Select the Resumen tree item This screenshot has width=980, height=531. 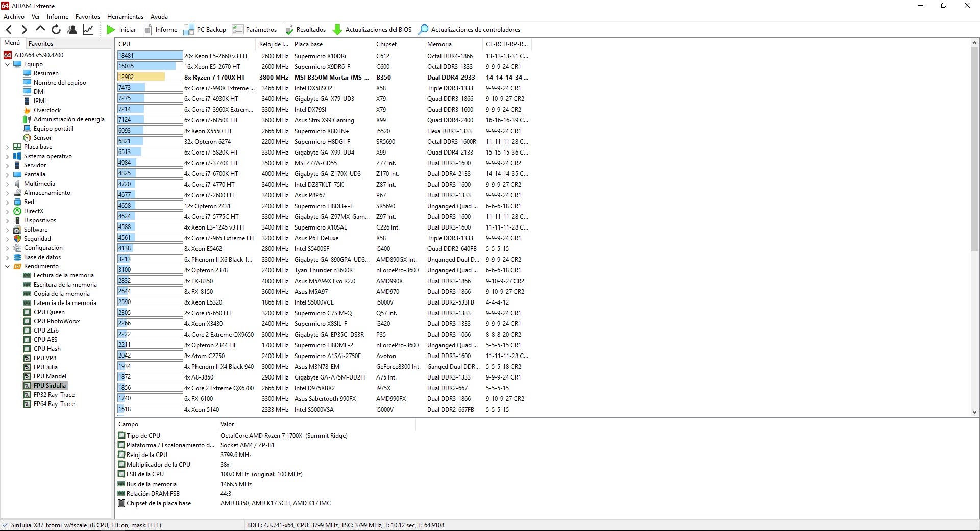tap(41, 73)
